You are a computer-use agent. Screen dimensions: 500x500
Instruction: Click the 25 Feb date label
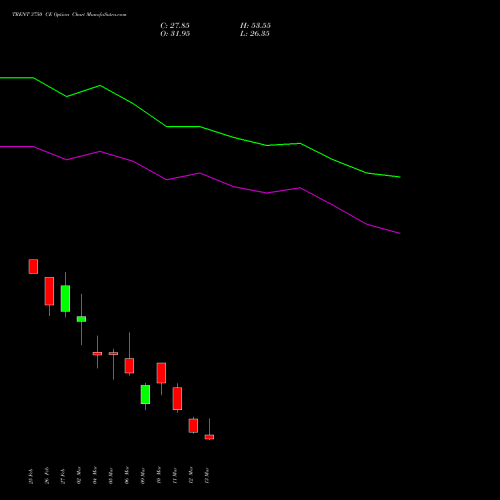[31, 476]
